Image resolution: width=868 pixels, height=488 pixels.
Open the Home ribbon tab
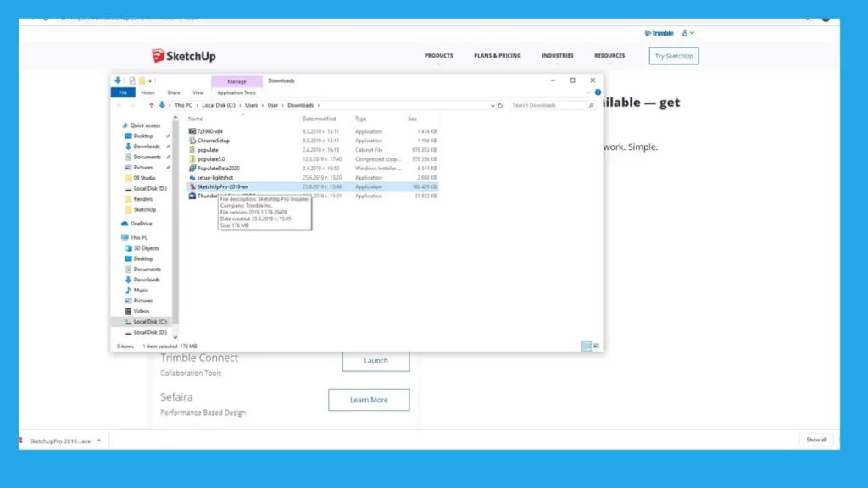(x=147, y=92)
